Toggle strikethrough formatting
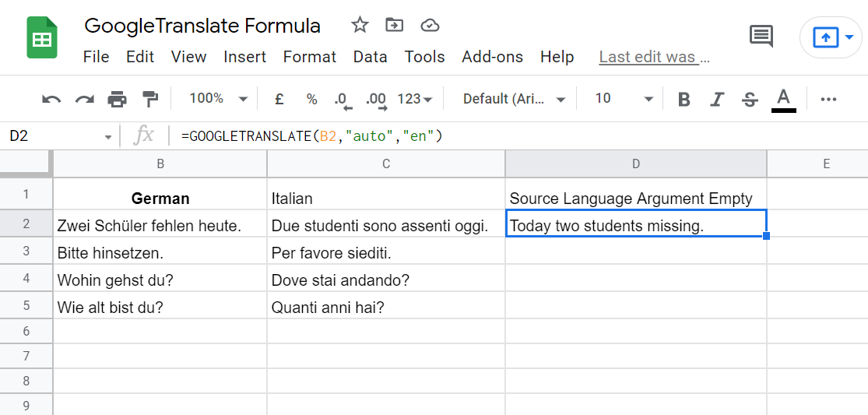Viewport: 868px width, 415px height. [x=750, y=99]
